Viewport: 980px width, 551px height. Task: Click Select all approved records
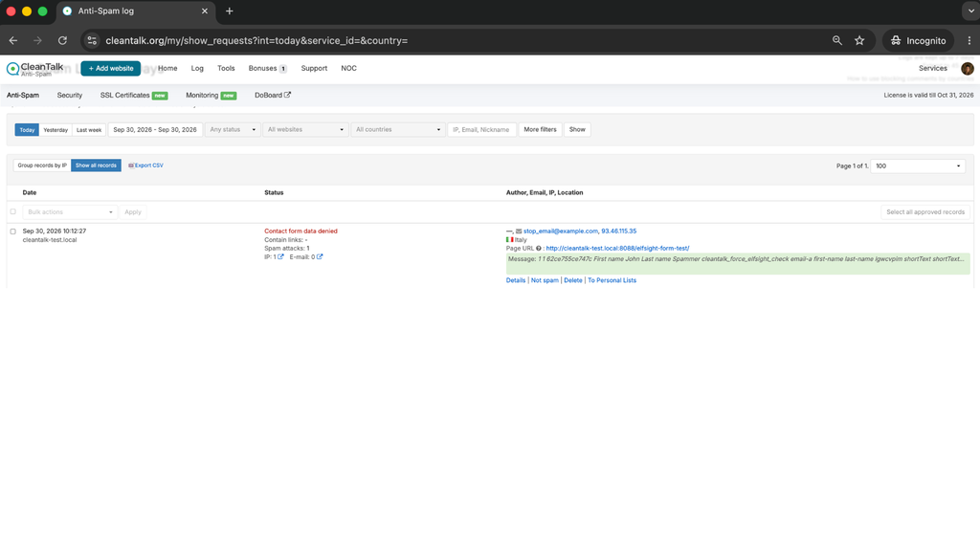point(925,212)
